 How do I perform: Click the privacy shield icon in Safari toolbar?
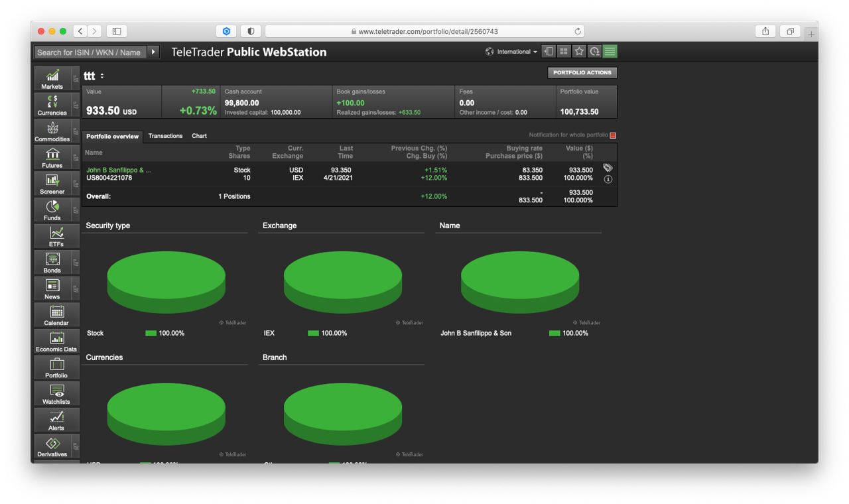[251, 31]
